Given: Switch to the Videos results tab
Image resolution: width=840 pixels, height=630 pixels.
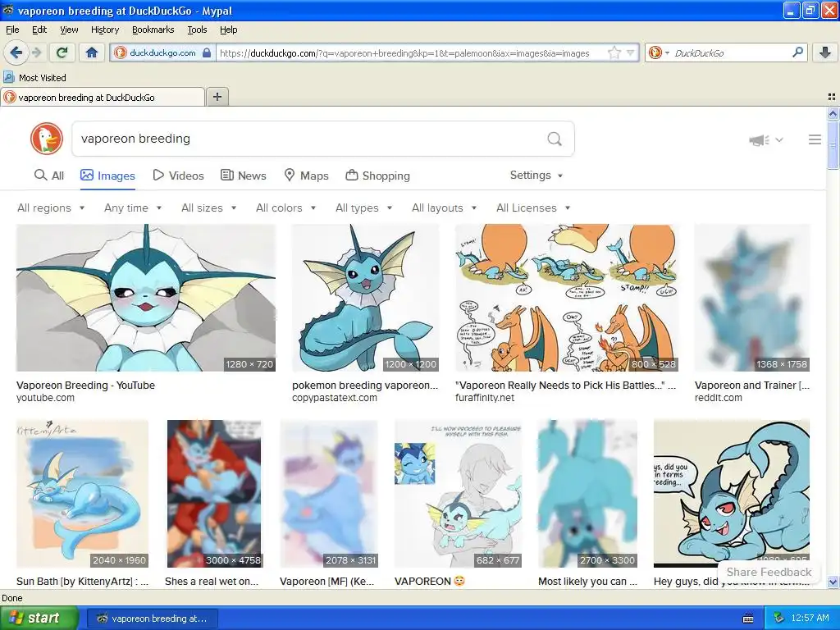Looking at the screenshot, I should tap(178, 176).
